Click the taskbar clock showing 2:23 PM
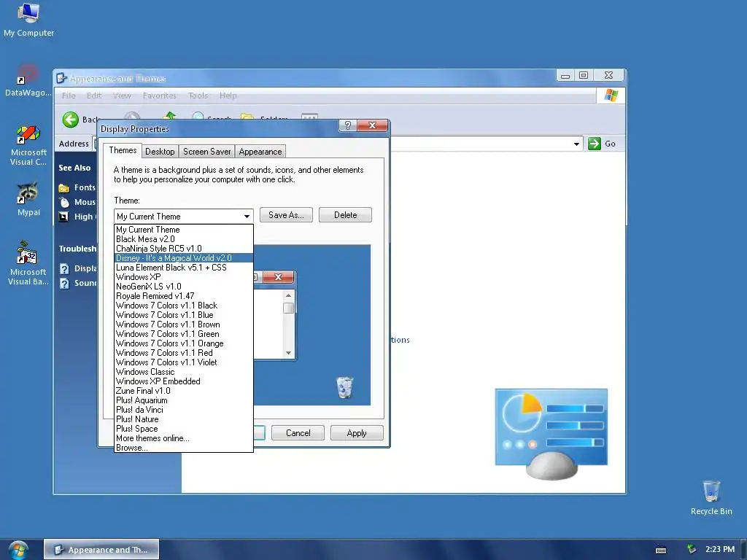This screenshot has height=560, width=747. pos(720,549)
